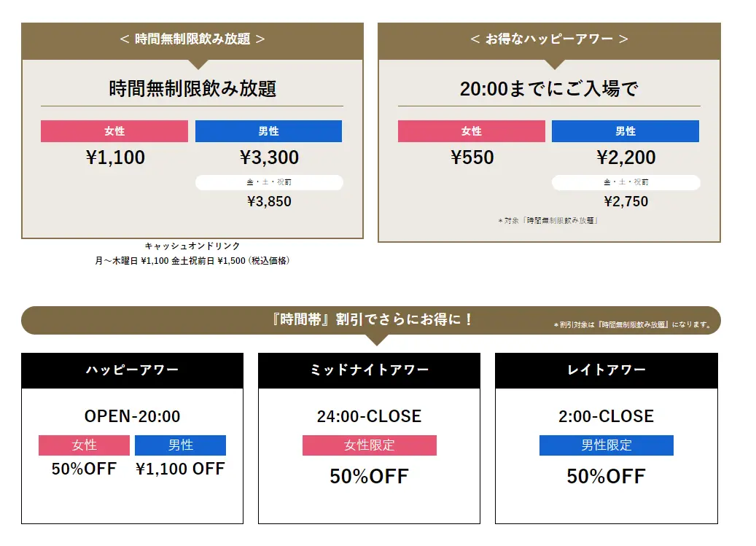The height and width of the screenshot is (546, 756).
Task: Click the blue 男性限定 label
Action: (x=607, y=445)
